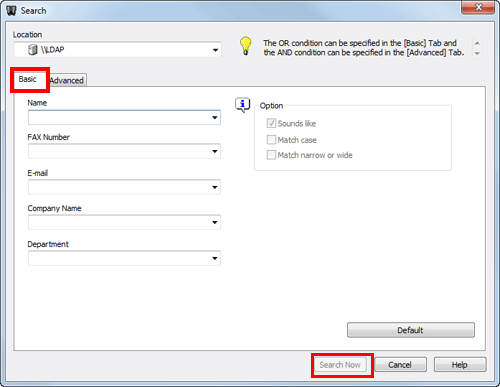
Task: Click the tip text about OR condition
Action: [x=363, y=48]
